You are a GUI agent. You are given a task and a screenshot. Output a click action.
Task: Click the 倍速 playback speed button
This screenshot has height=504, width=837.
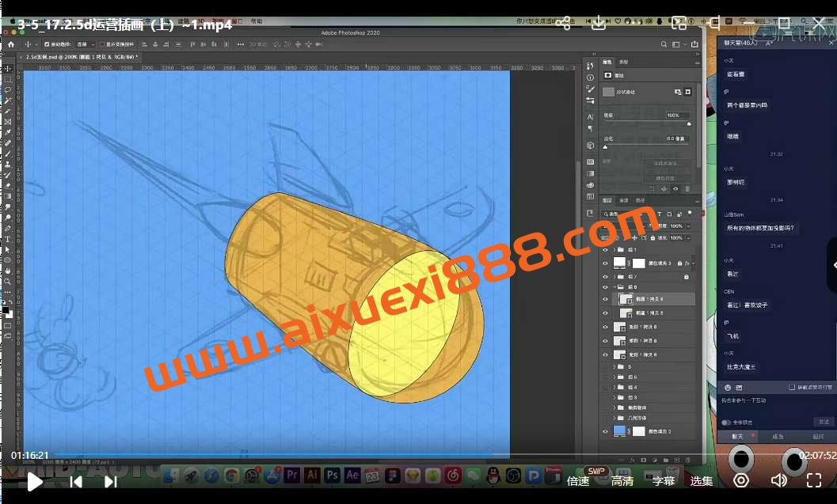pyautogui.click(x=578, y=481)
